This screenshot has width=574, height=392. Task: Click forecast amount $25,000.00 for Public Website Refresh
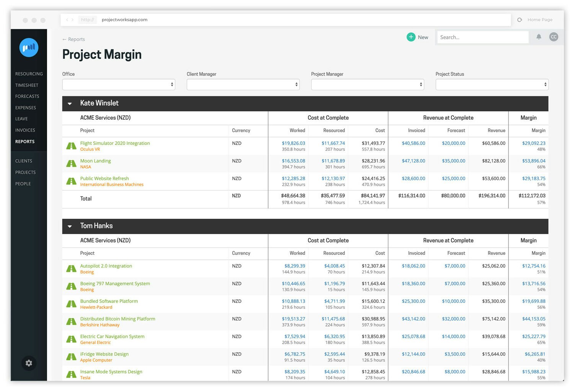tap(453, 179)
